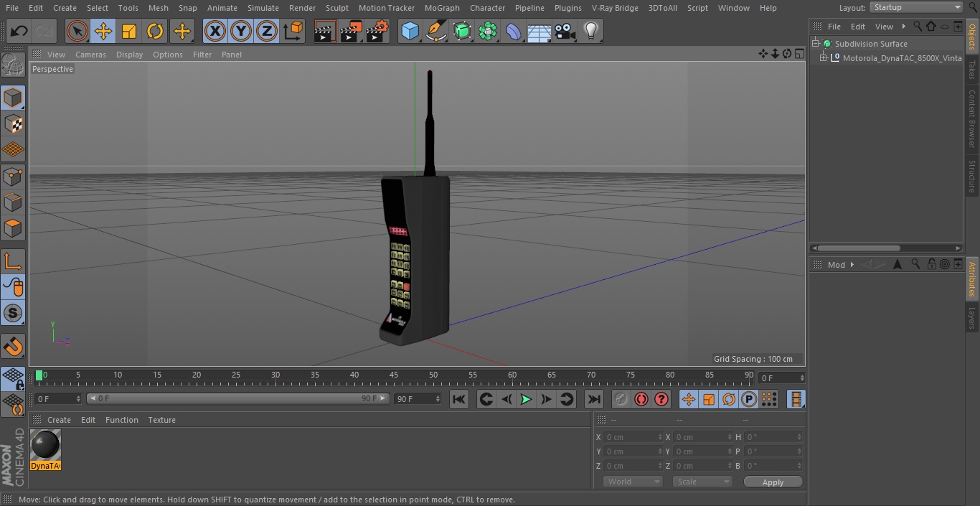Image resolution: width=980 pixels, height=506 pixels.
Task: Switch to Model mode
Action: coord(14,98)
